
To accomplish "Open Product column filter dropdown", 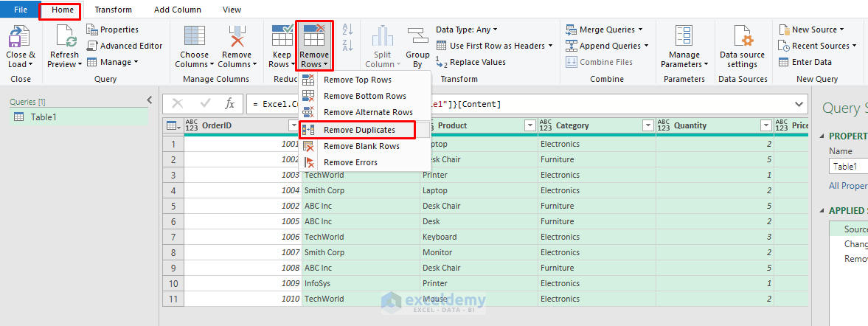I will pyautogui.click(x=530, y=125).
